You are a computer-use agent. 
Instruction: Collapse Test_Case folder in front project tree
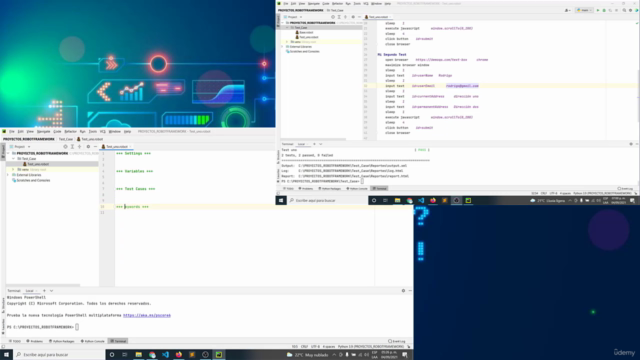[13, 159]
